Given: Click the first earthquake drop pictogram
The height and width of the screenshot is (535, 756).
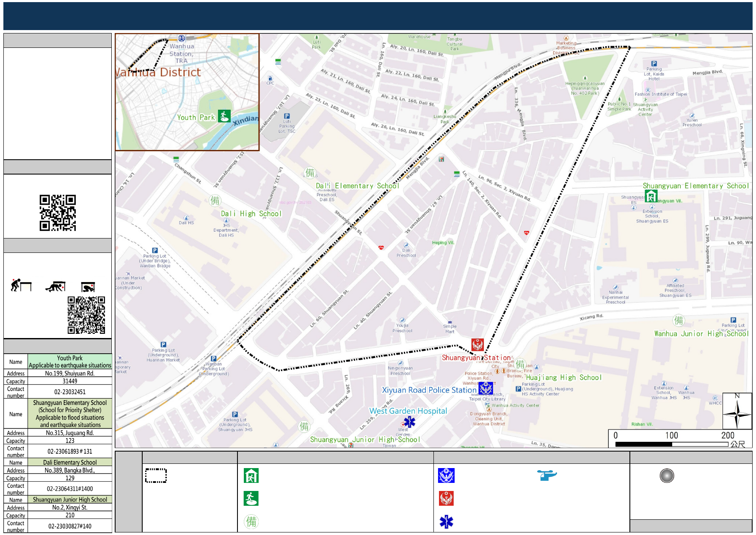Looking at the screenshot, I should [x=21, y=286].
